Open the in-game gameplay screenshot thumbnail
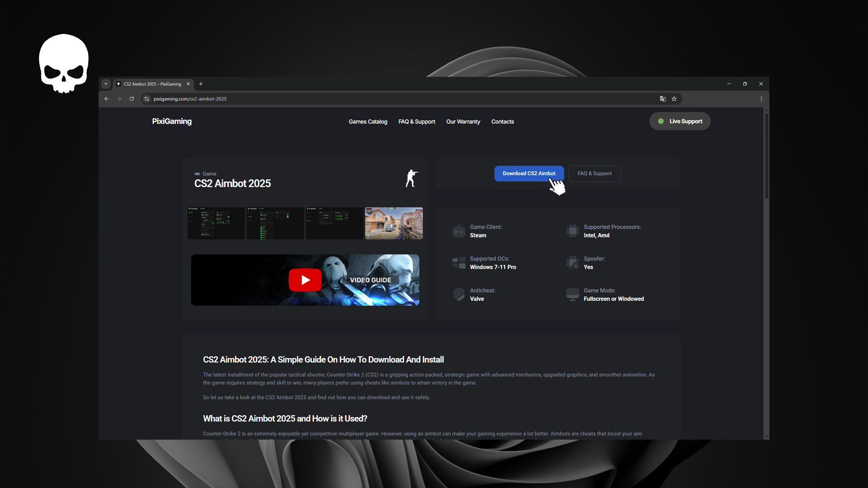The image size is (868, 488). [394, 223]
